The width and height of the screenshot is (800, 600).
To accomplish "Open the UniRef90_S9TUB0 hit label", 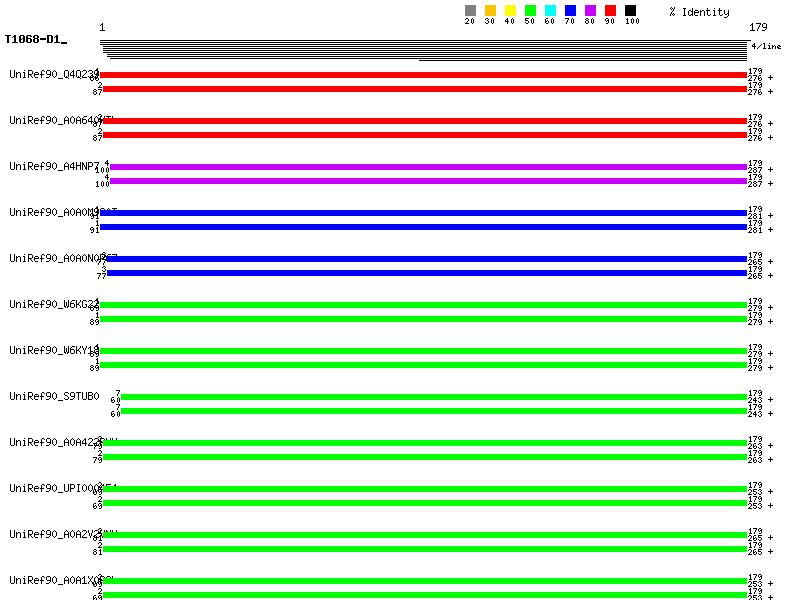I will point(54,396).
